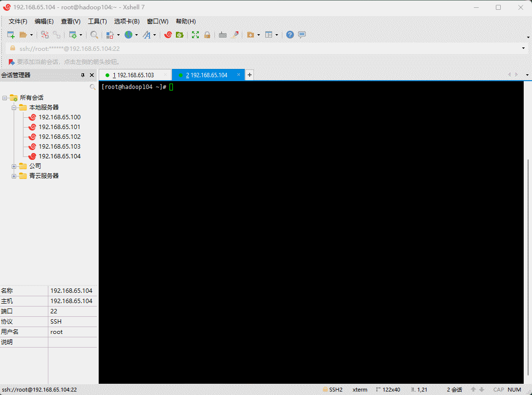
Task: Click the ssh address bar field
Action: tap(268, 48)
